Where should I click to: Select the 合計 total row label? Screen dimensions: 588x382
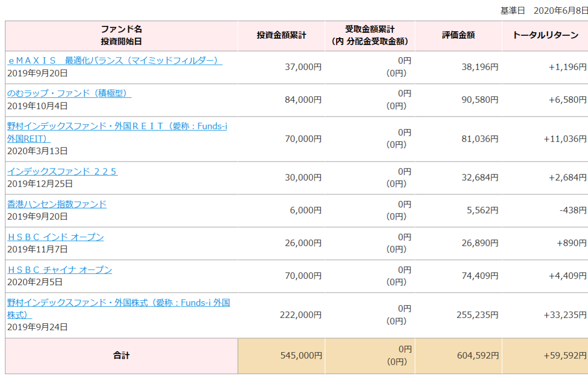click(x=121, y=356)
